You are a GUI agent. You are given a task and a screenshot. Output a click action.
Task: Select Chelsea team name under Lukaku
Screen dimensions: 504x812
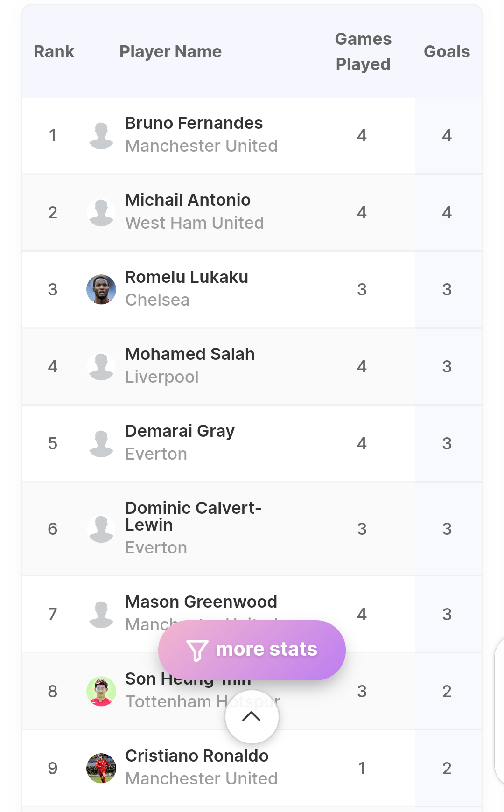pos(157,300)
